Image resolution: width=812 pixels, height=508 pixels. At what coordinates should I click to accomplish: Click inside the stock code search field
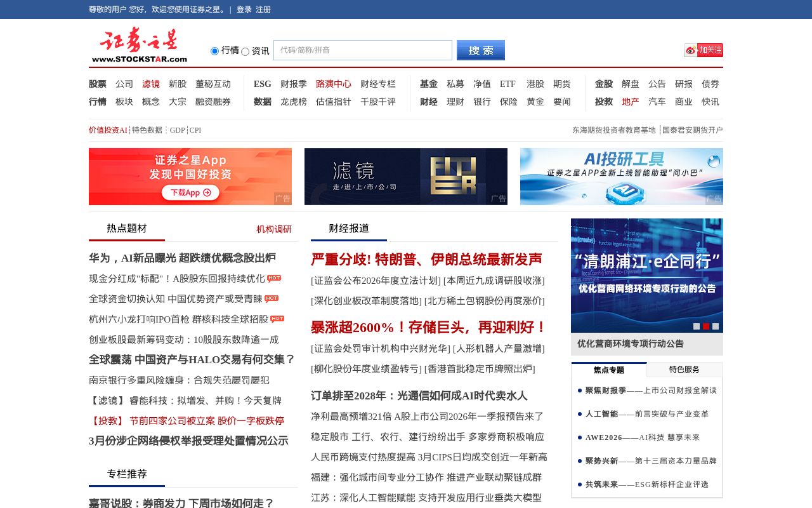362,50
